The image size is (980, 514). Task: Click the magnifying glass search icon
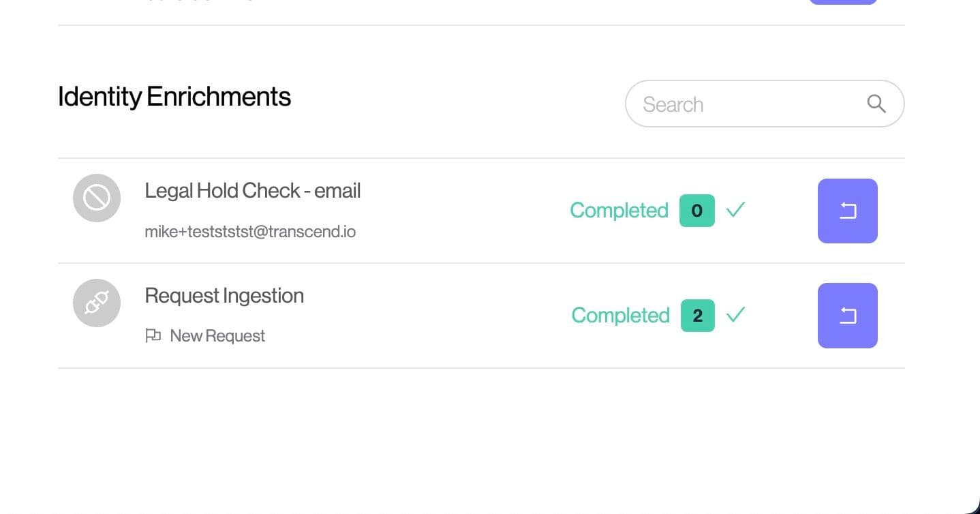click(876, 104)
